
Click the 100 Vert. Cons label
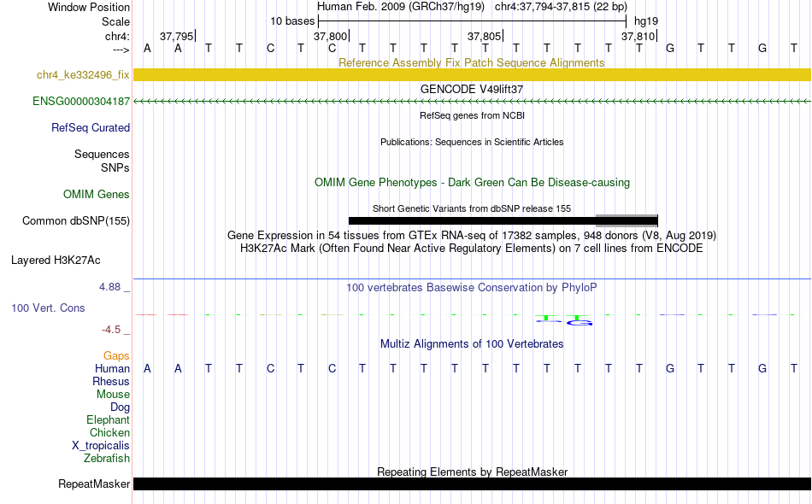[x=48, y=308]
